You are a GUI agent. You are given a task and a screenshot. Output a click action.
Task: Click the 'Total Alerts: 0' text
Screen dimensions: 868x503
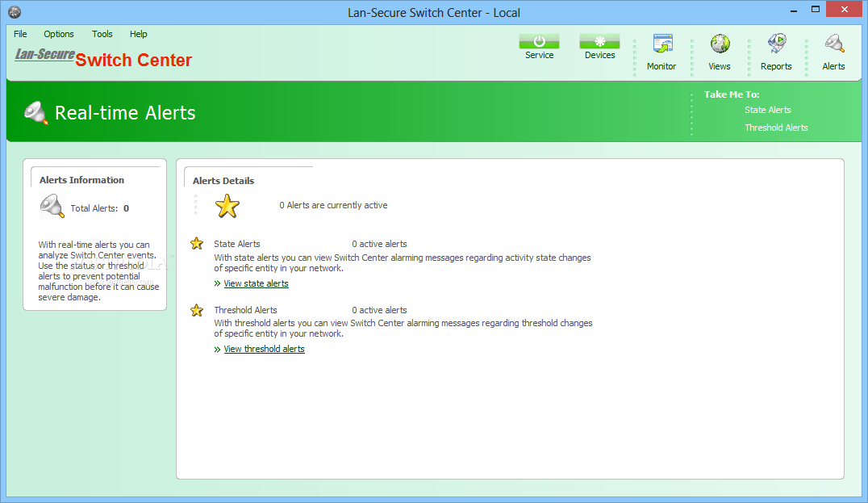click(x=100, y=208)
